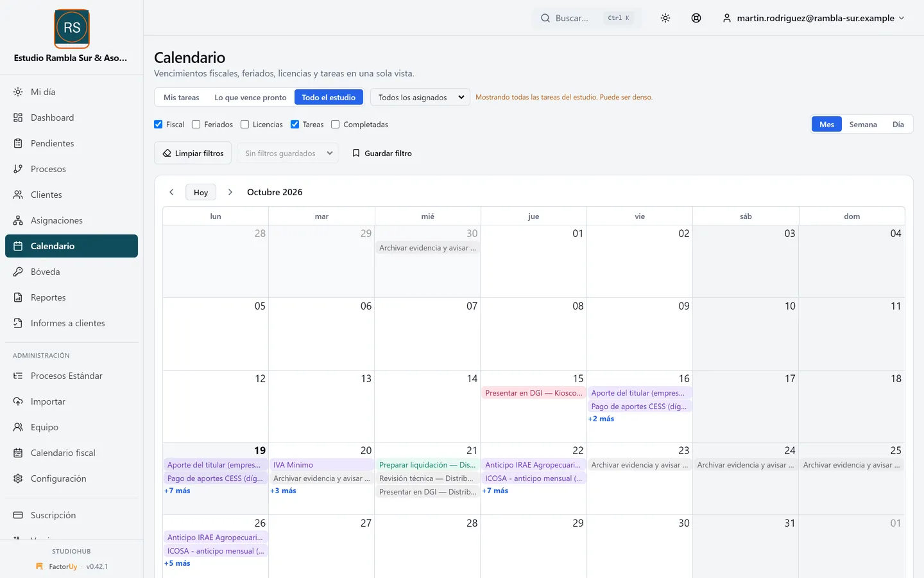924x578 pixels.
Task: Expand +5 más on day 26
Action: [x=177, y=563]
